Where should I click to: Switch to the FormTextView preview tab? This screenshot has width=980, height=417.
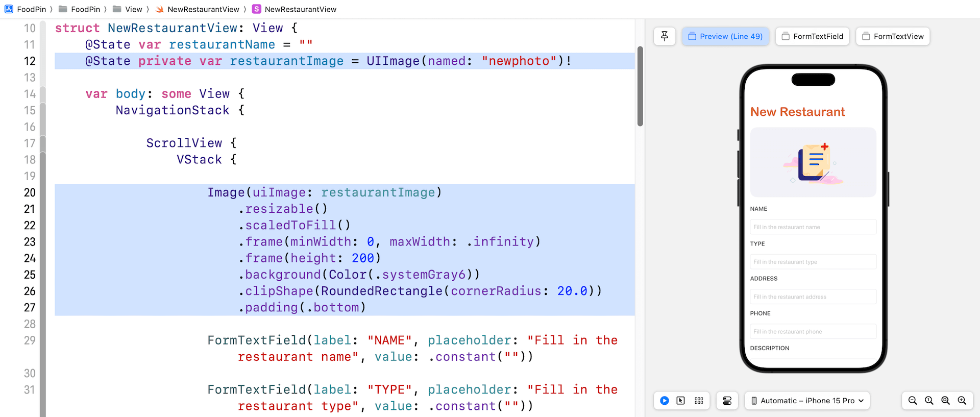tap(893, 36)
